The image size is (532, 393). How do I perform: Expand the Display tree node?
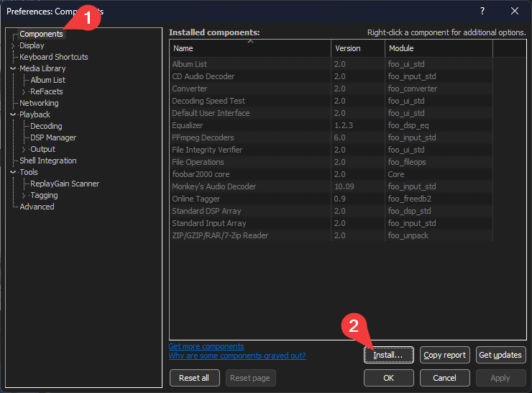point(13,45)
